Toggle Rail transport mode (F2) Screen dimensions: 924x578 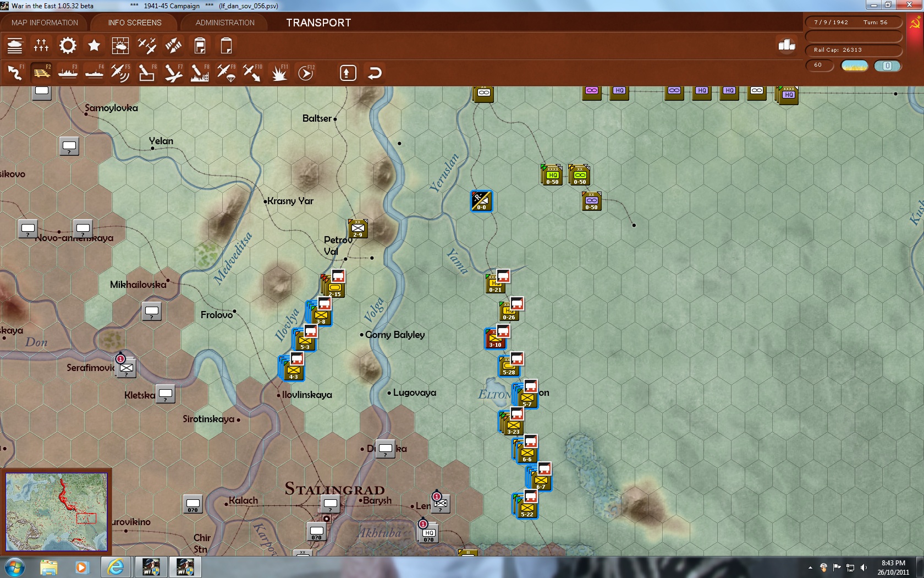point(41,73)
